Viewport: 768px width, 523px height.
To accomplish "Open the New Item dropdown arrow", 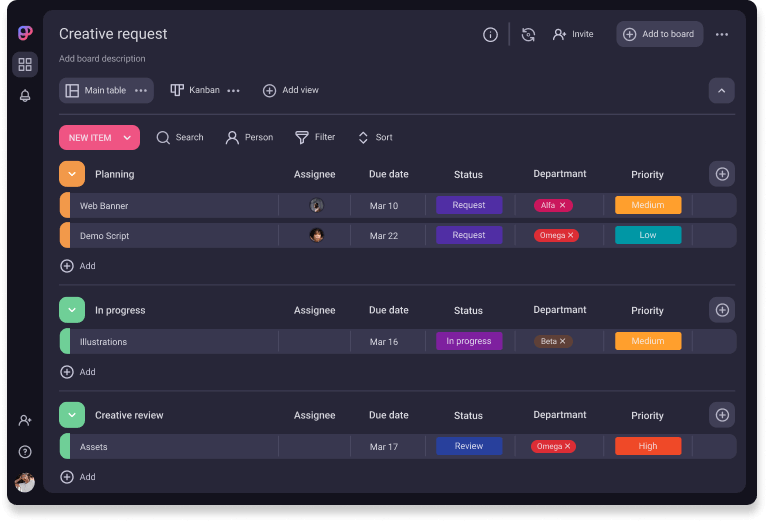I will coord(127,138).
